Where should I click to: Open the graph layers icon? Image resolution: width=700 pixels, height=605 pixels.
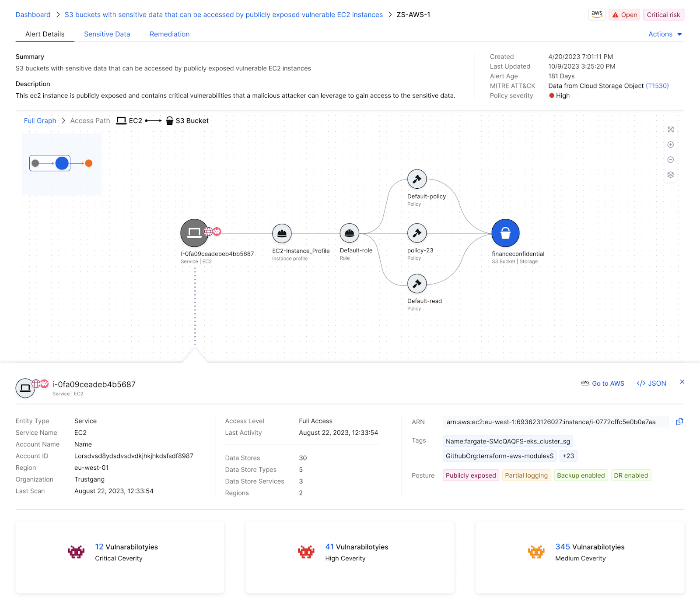670,175
